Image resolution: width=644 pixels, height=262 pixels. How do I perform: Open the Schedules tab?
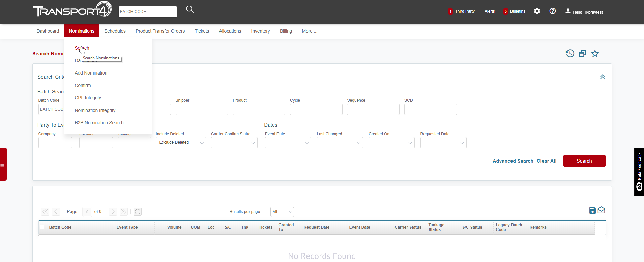115,31
